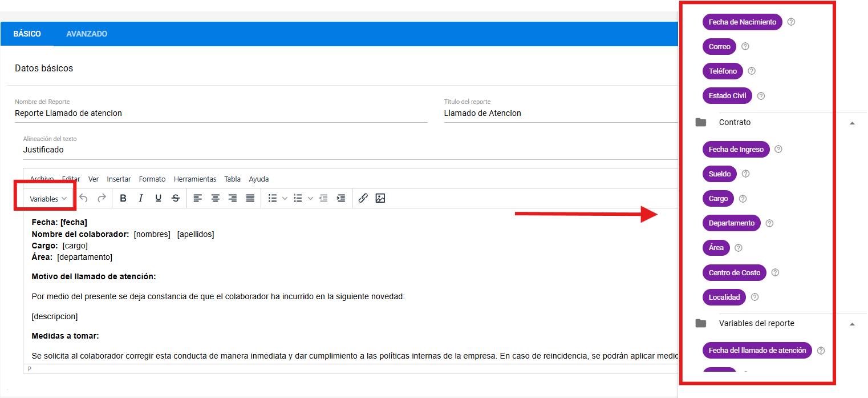Collapse the Contrato section arrow
Screen dimensions: 868x398
[852, 123]
